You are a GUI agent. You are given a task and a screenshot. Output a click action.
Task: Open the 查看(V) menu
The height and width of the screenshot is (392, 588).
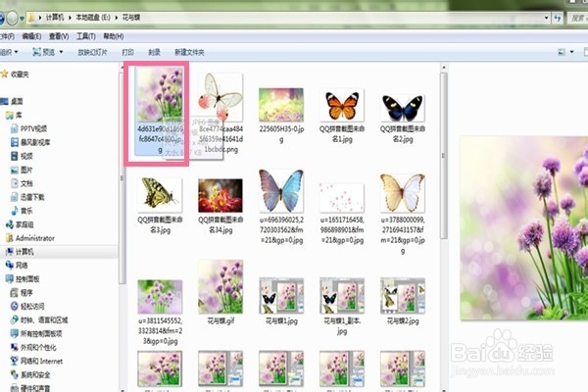click(x=59, y=36)
